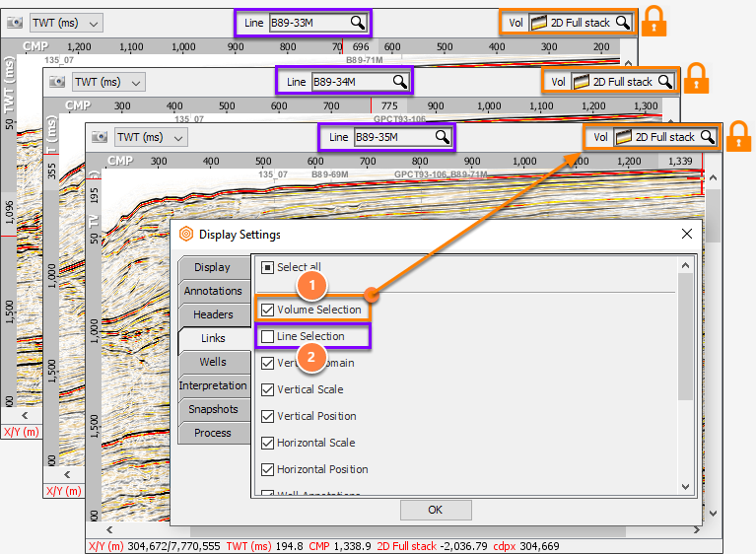Screen dimensions: 756x554
Task: Click the camera snapshot icon in B89-33M window
Action: [x=15, y=23]
